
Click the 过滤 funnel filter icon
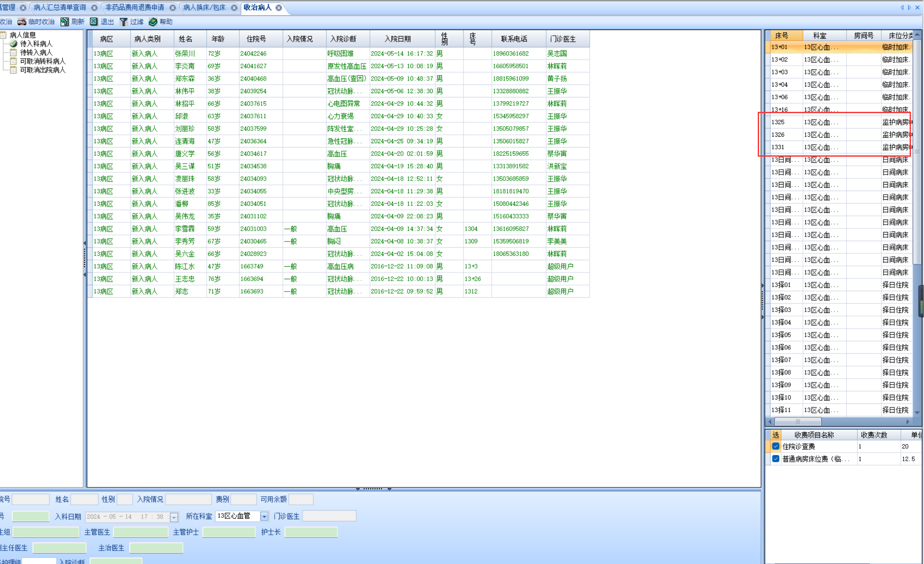coord(124,22)
